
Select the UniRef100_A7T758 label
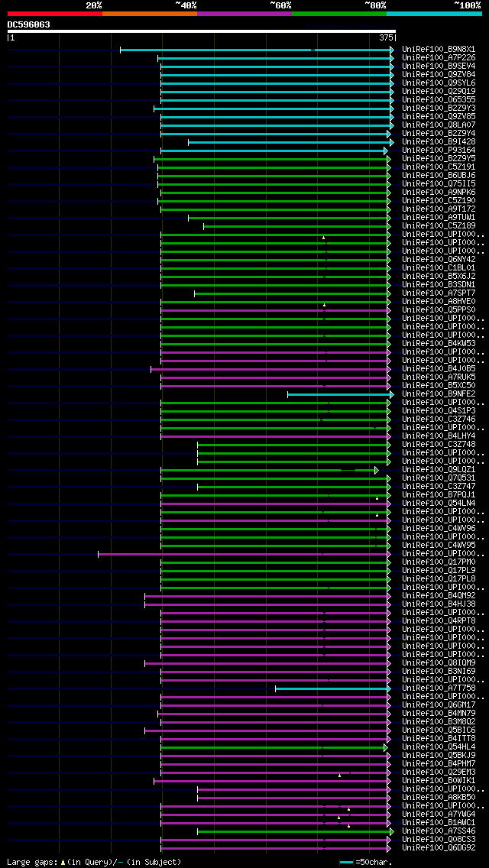tap(439, 688)
